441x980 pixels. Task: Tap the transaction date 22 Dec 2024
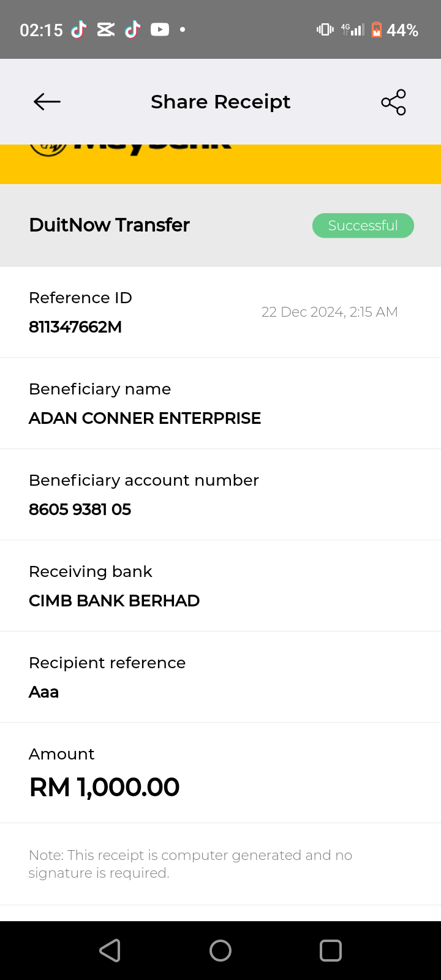point(330,312)
